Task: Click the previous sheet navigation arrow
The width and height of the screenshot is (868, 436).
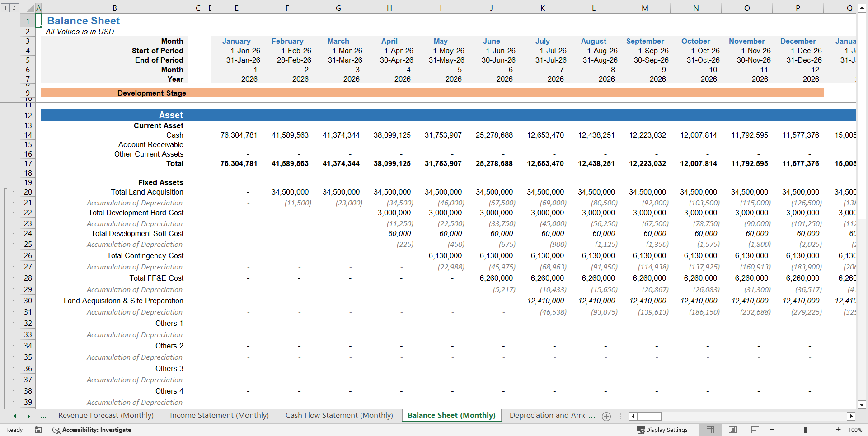Action: tap(14, 416)
